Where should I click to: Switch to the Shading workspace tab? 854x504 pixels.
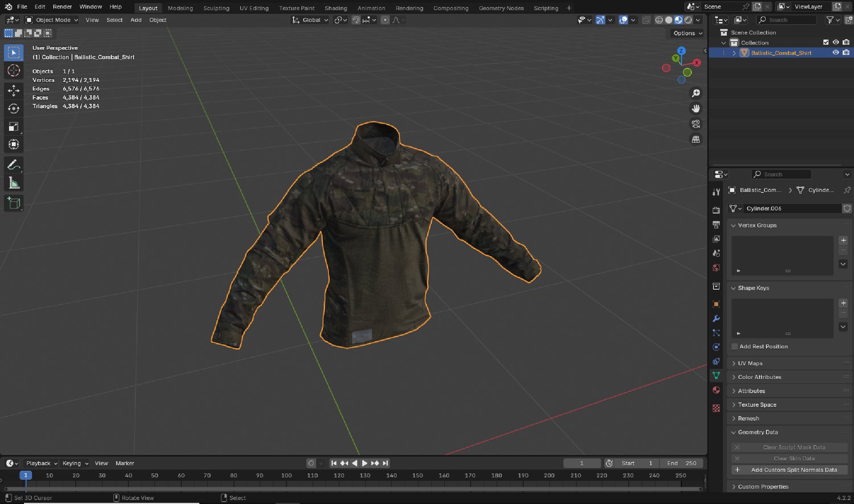(335, 8)
